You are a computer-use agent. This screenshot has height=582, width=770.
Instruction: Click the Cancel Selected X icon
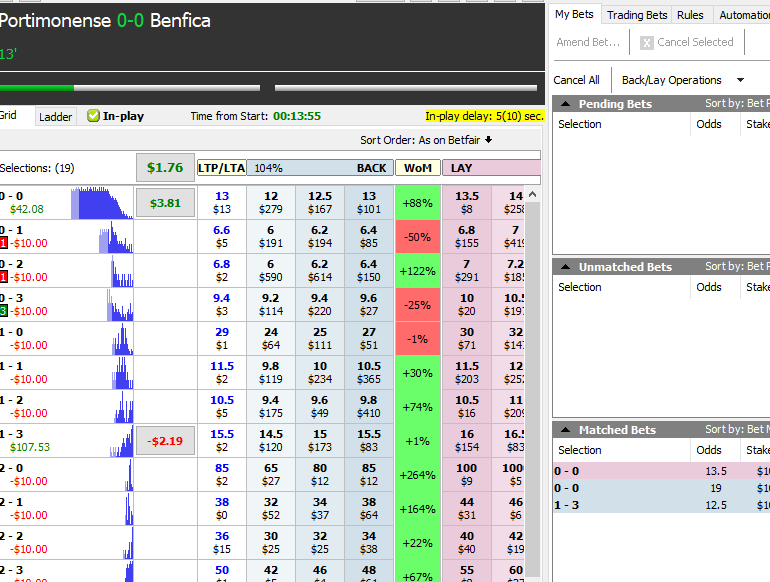click(x=647, y=43)
